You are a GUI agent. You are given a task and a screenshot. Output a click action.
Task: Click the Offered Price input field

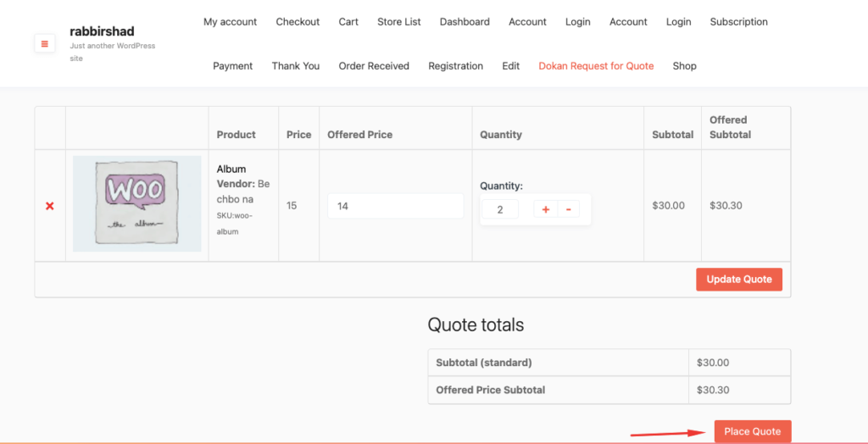(x=395, y=206)
